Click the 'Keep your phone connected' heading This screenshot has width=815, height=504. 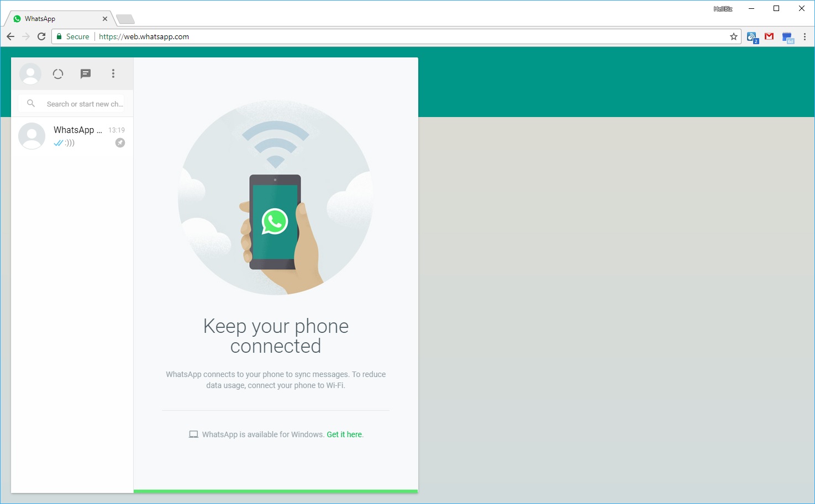click(276, 336)
